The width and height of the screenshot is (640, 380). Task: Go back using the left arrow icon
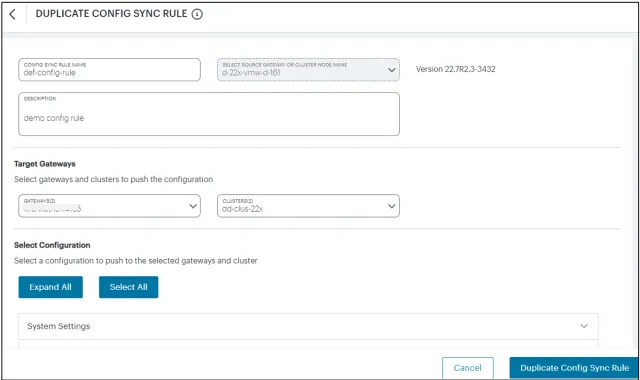(12, 14)
